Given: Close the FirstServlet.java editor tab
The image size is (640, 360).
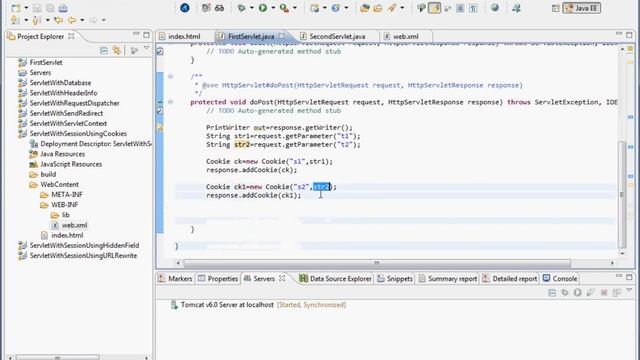Looking at the screenshot, I should (282, 36).
